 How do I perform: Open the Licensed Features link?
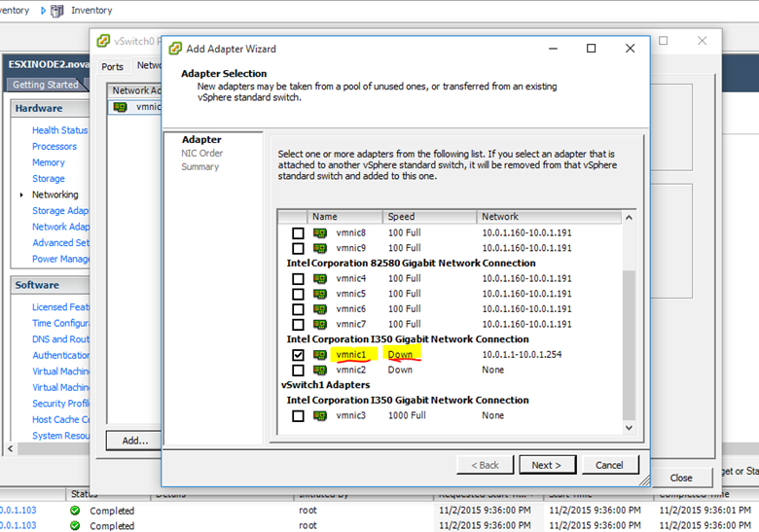click(60, 307)
